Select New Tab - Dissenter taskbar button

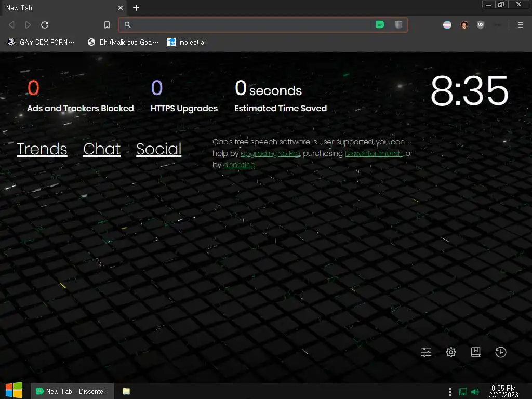[72, 391]
